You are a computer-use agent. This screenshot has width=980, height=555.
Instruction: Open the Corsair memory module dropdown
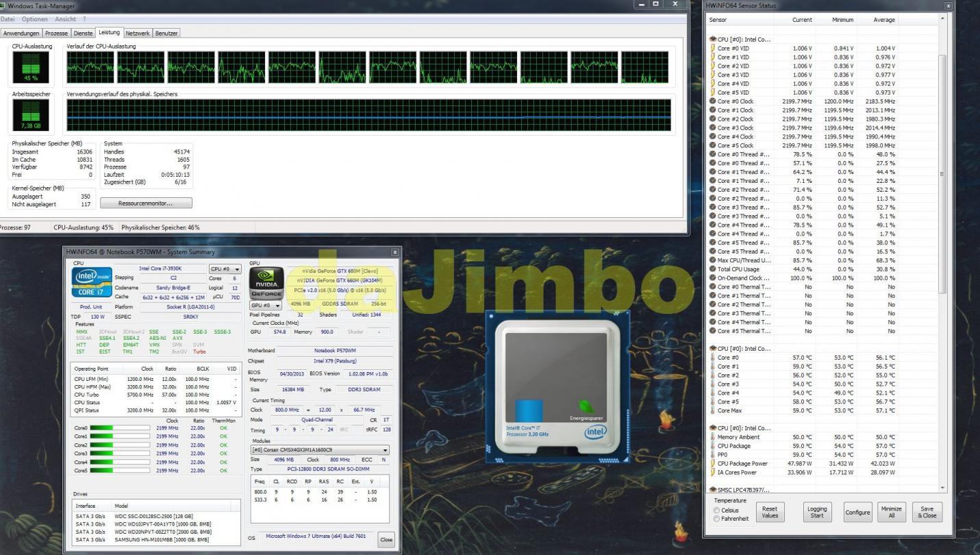click(x=320, y=450)
